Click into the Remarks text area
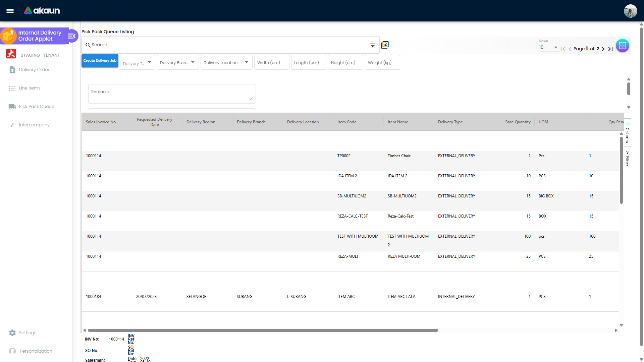 point(172,94)
